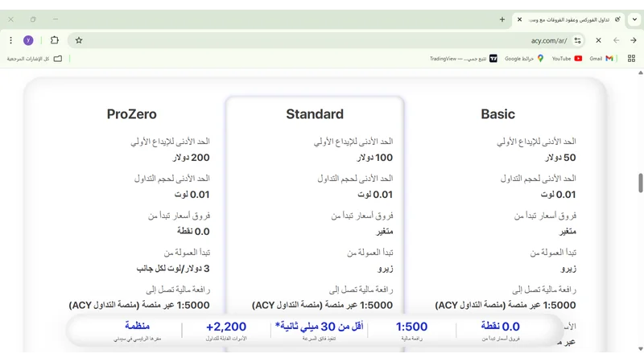
Task: Select the Basic account heading
Action: (497, 114)
